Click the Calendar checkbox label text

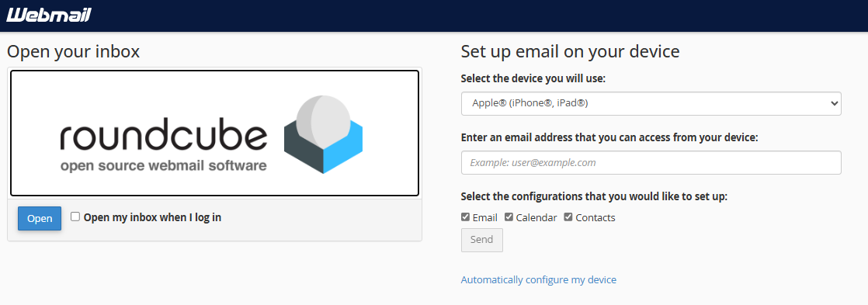536,217
